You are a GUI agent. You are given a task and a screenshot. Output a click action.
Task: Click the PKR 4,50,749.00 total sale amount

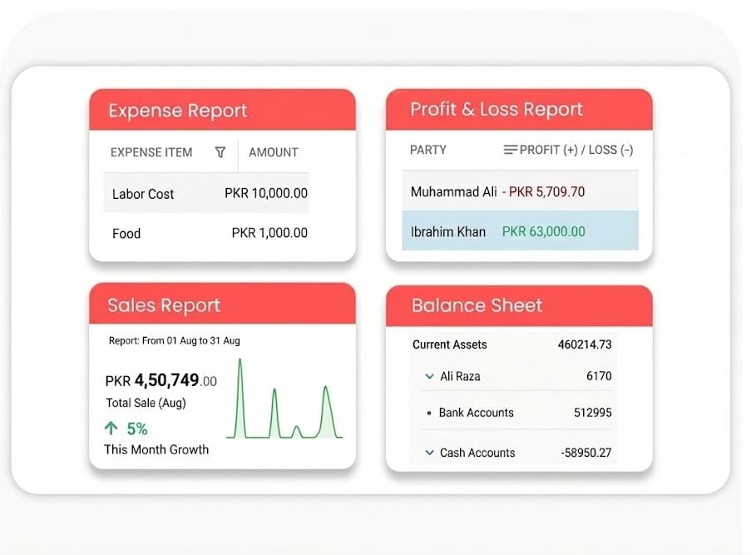coord(161,381)
